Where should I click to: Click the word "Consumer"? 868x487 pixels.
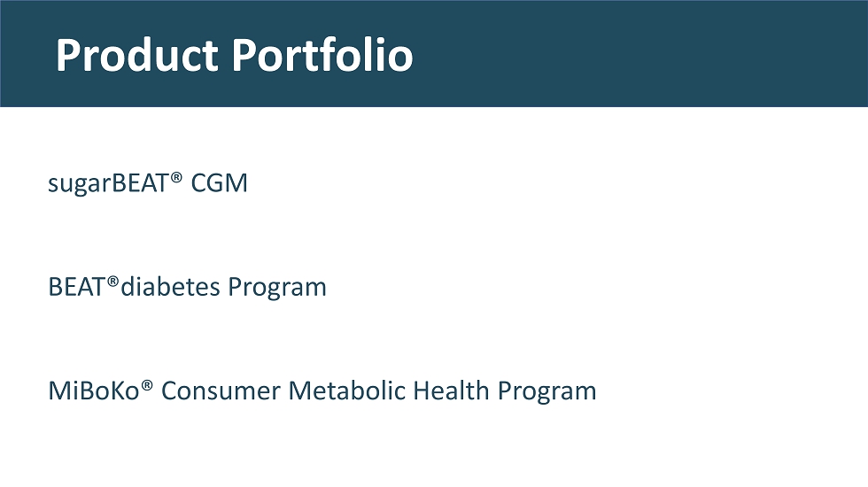coord(221,390)
